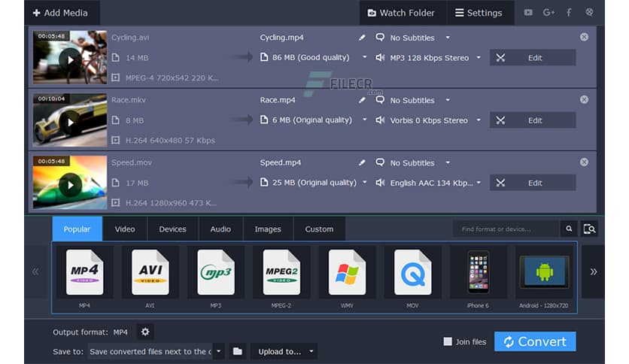Click Edit button for Race.mp4
Viewport: 629px width, 364px height.
(533, 120)
